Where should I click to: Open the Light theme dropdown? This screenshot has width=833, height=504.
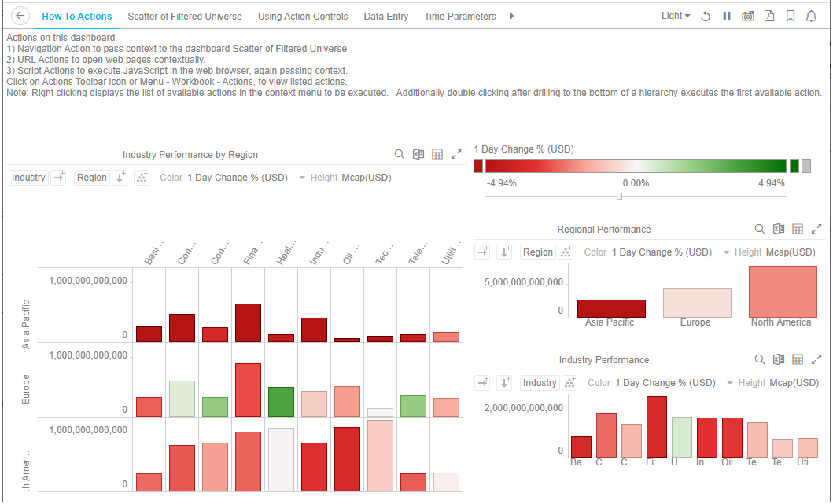(x=676, y=17)
